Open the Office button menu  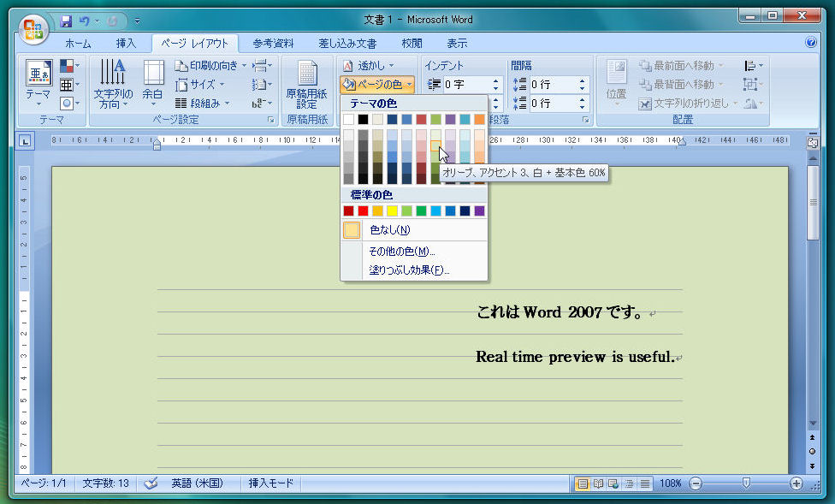point(33,29)
